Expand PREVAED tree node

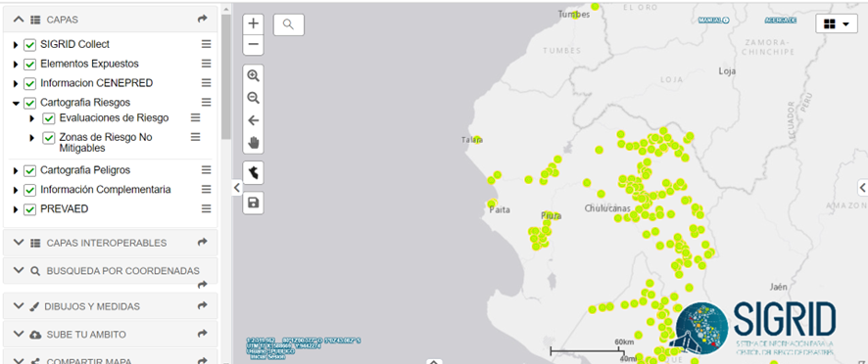16,209
